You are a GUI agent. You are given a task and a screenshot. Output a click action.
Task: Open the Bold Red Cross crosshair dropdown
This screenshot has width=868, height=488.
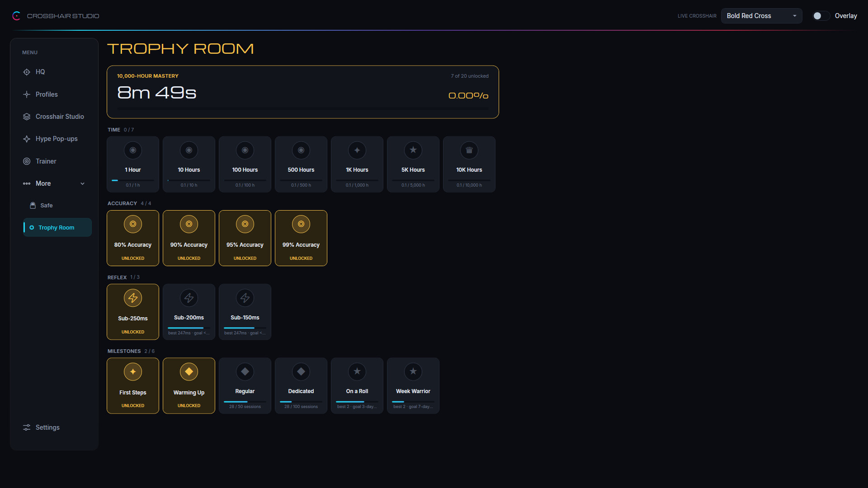(761, 16)
